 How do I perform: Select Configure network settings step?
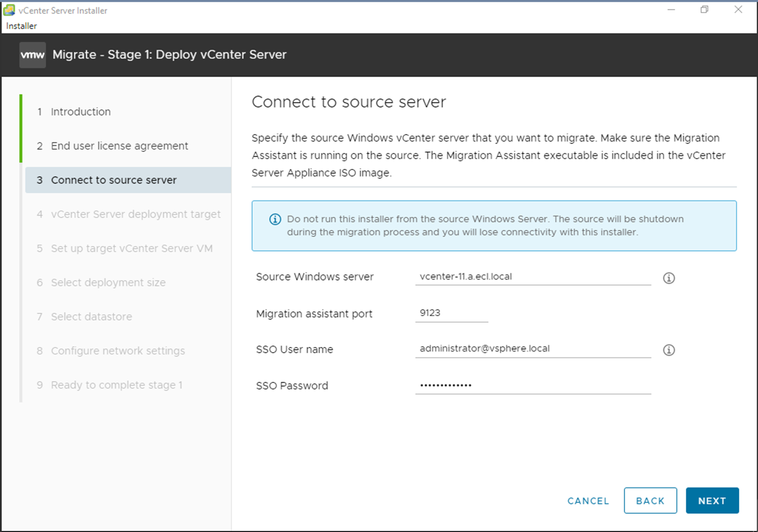pyautogui.click(x=128, y=351)
